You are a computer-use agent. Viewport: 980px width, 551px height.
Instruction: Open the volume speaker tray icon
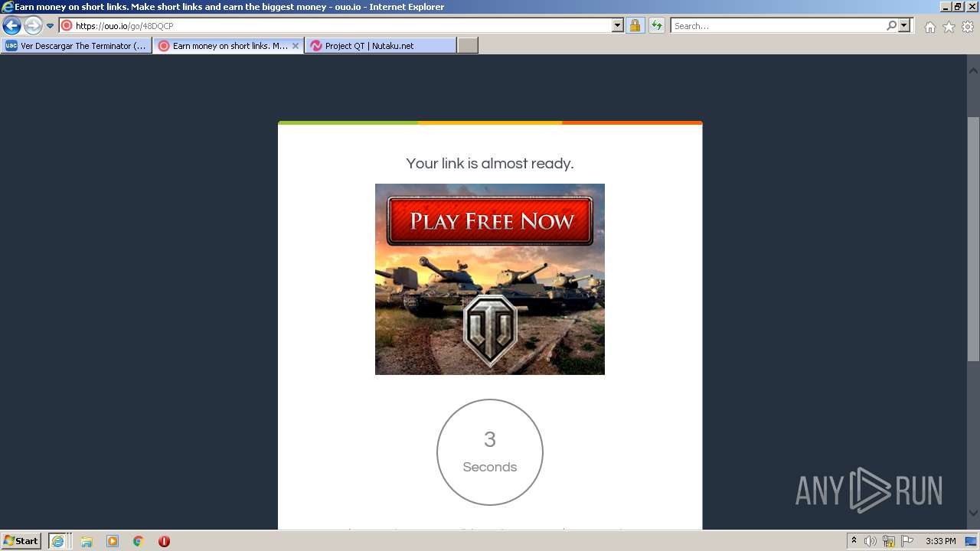pos(871,541)
